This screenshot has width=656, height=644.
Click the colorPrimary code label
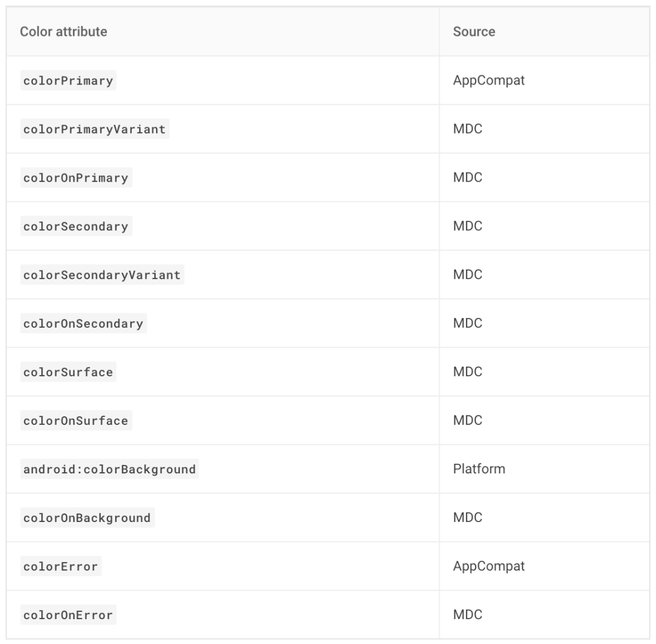click(x=68, y=81)
